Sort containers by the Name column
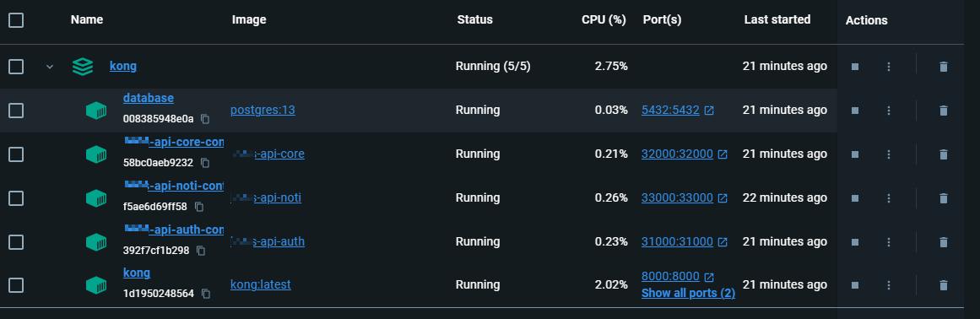The image size is (980, 319). click(87, 19)
